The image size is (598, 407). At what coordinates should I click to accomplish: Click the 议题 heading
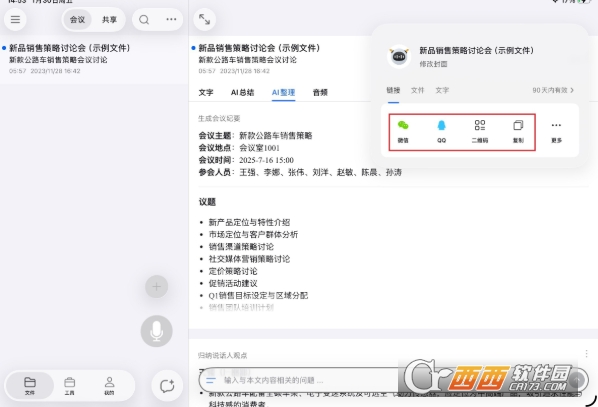[x=207, y=202]
